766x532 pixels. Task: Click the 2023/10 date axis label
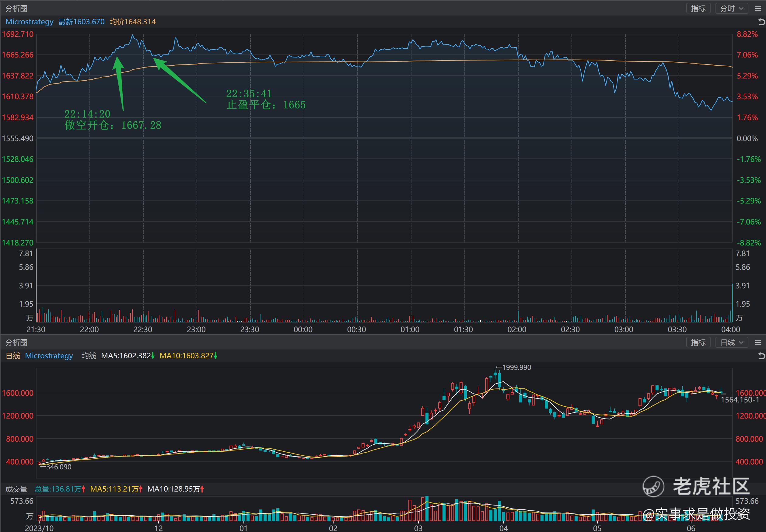[x=39, y=528]
